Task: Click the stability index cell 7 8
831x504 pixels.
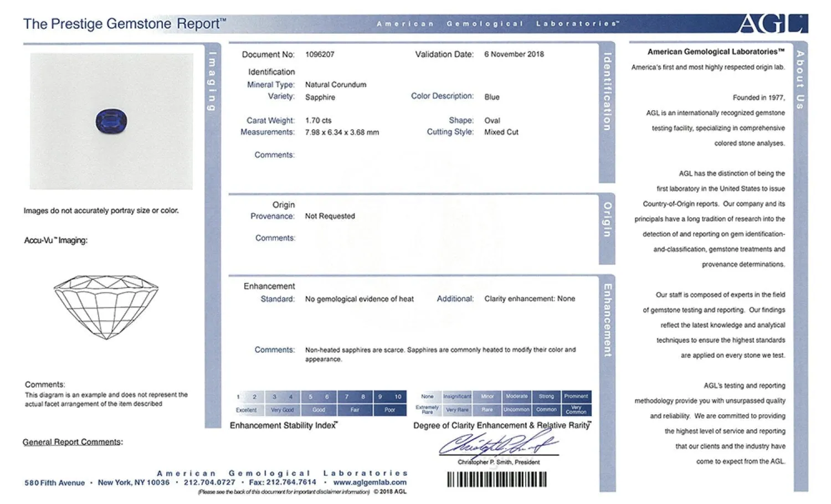Action: point(355,397)
